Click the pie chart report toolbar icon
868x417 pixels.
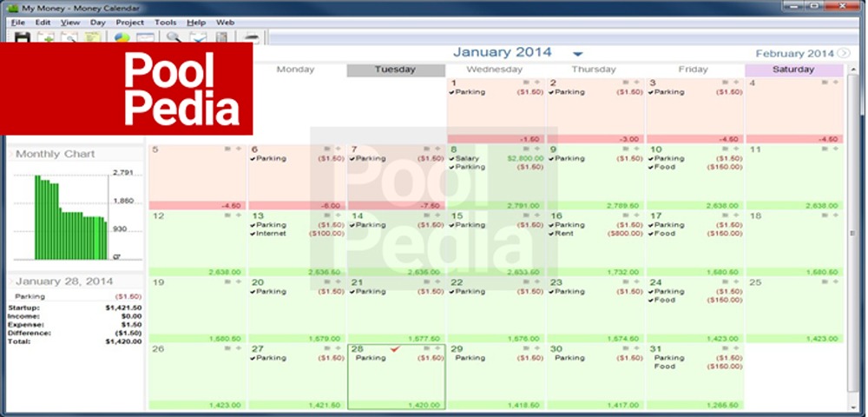coord(122,38)
